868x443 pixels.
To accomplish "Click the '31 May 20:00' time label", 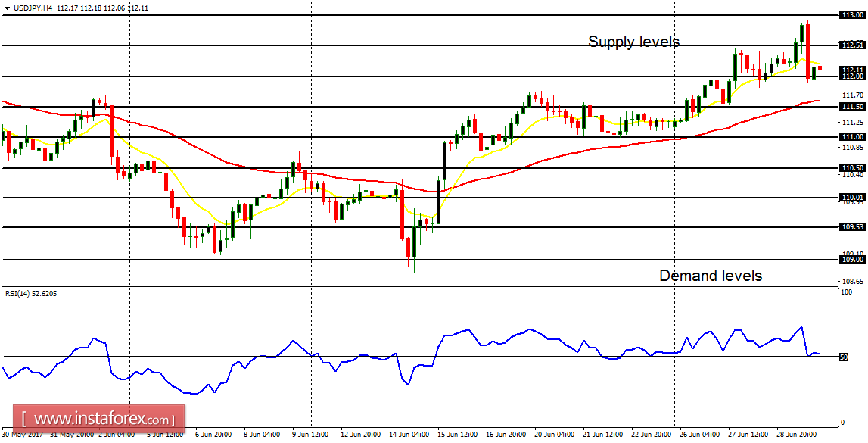I will click(x=70, y=435).
